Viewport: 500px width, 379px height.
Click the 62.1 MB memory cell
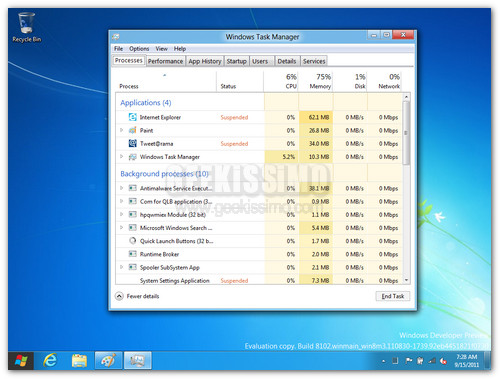click(316, 117)
